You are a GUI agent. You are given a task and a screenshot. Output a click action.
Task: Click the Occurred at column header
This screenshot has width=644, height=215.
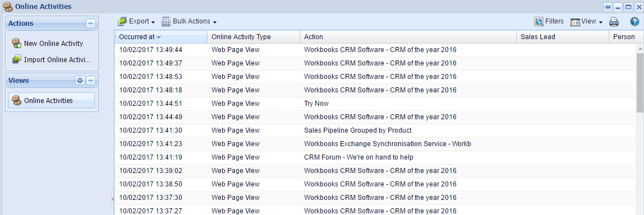point(161,37)
